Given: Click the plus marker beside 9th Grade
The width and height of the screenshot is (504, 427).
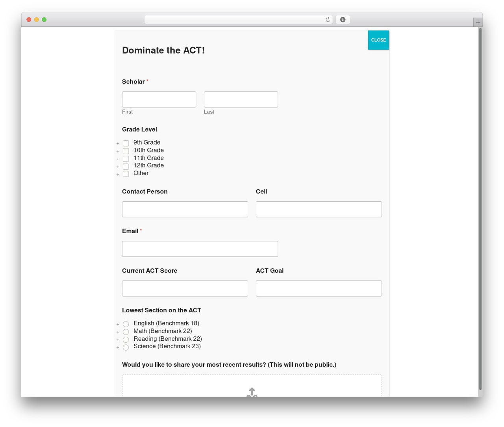Looking at the screenshot, I should [x=118, y=144].
